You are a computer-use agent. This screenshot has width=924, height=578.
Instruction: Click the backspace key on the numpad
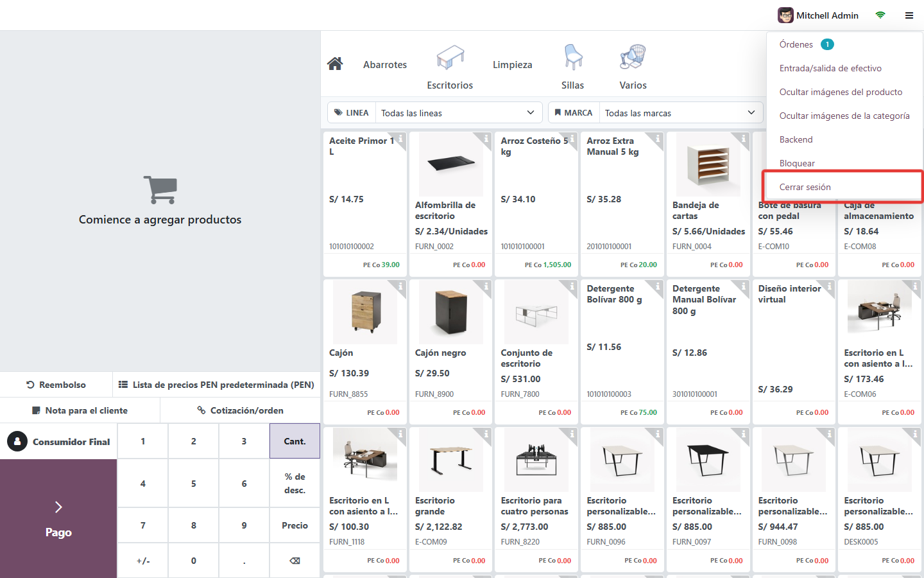tap(295, 561)
